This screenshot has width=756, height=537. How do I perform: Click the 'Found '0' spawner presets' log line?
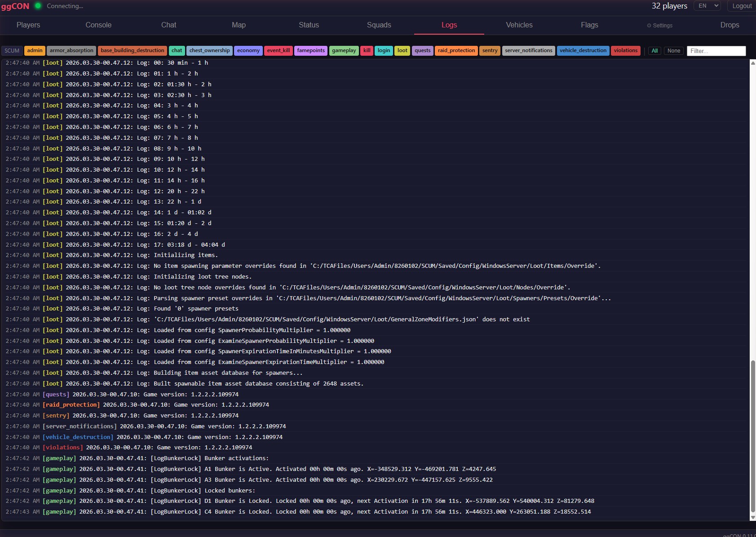[375, 309]
